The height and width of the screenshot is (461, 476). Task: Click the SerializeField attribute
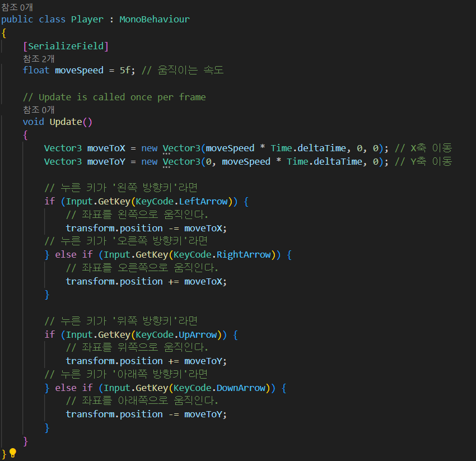pyautogui.click(x=66, y=46)
